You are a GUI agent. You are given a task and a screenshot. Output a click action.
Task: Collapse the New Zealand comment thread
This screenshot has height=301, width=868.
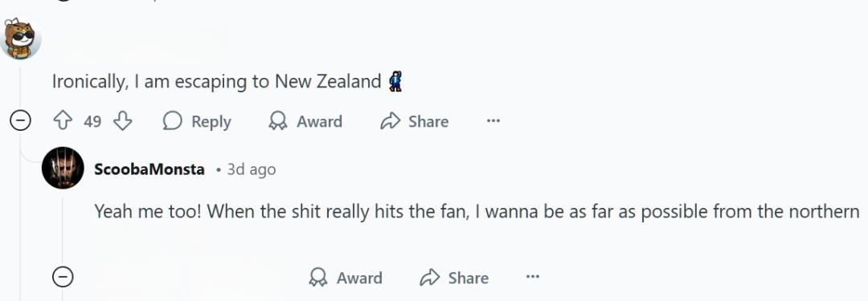20,121
